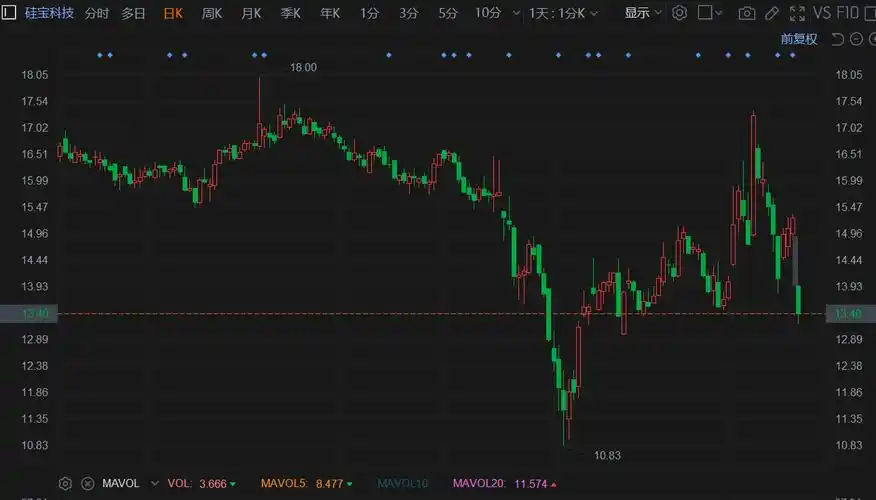Screen dimensions: 876x500
Task: Click the 10.83 low price label
Action: [607, 456]
